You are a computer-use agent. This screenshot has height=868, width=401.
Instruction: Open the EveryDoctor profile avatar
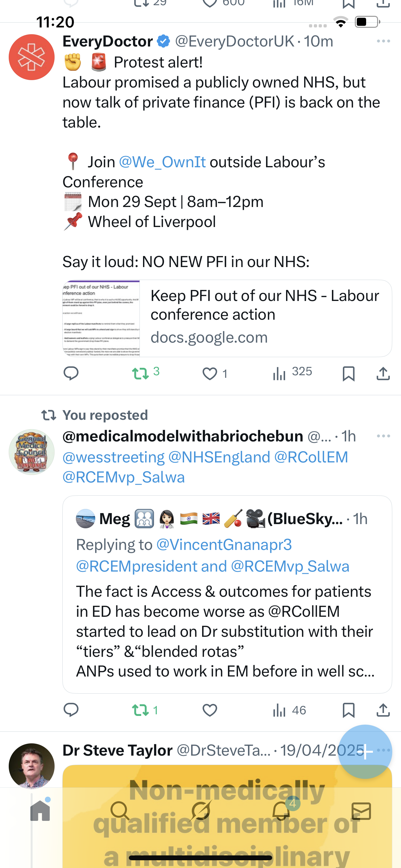pyautogui.click(x=32, y=57)
